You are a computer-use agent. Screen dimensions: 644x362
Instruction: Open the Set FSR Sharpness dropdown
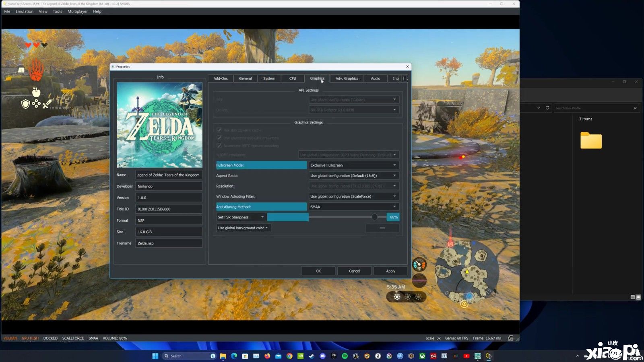pos(241,217)
